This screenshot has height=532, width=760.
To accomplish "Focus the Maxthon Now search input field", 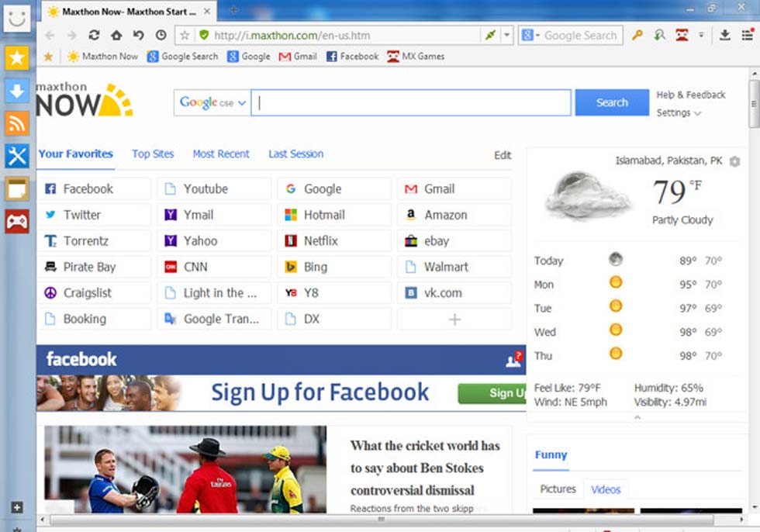I will [x=410, y=102].
